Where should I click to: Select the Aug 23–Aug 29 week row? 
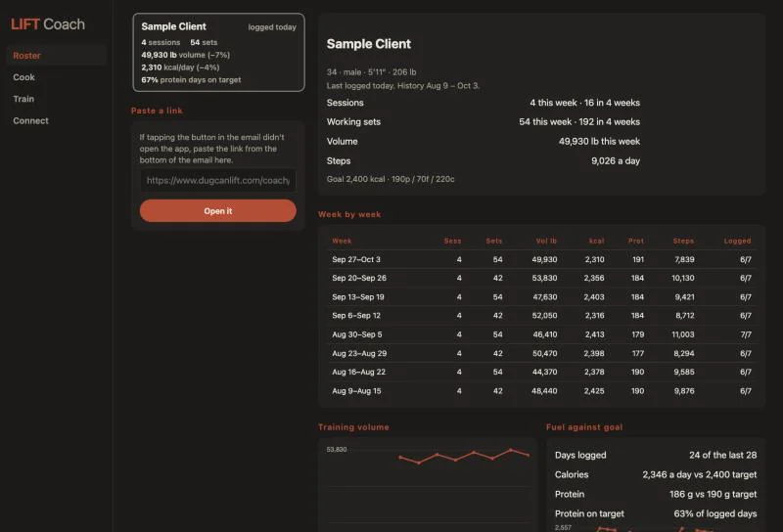click(x=542, y=353)
